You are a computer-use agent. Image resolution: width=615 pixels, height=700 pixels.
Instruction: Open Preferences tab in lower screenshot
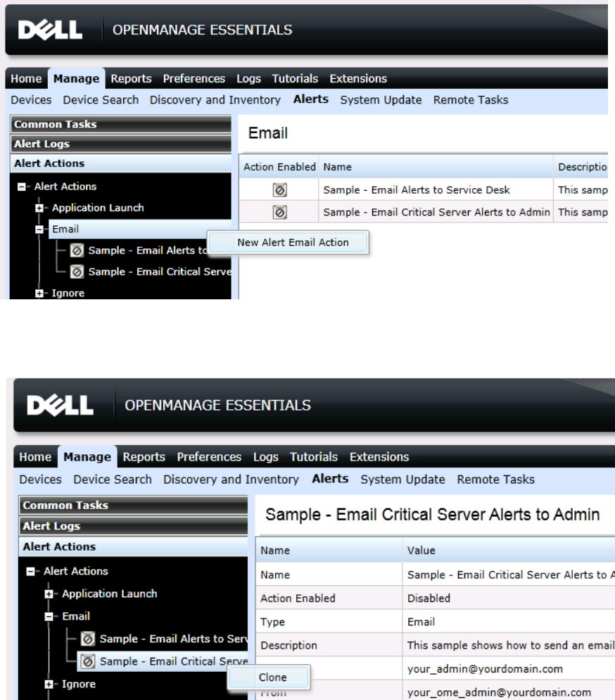(x=209, y=457)
